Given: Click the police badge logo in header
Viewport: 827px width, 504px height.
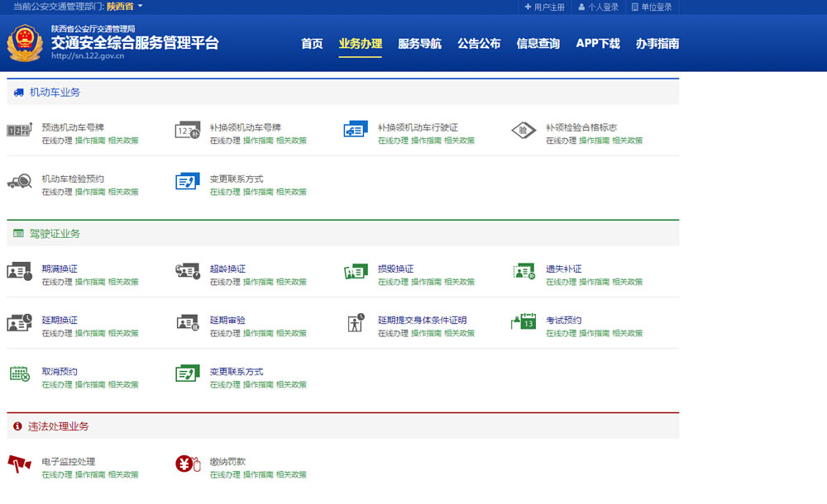Looking at the screenshot, I should pos(25,43).
